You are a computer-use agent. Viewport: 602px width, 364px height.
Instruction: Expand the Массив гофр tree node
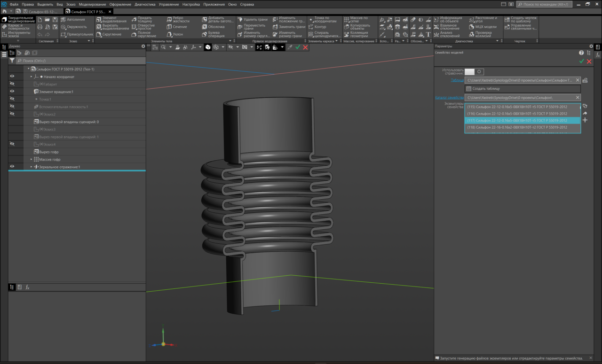tap(32, 159)
